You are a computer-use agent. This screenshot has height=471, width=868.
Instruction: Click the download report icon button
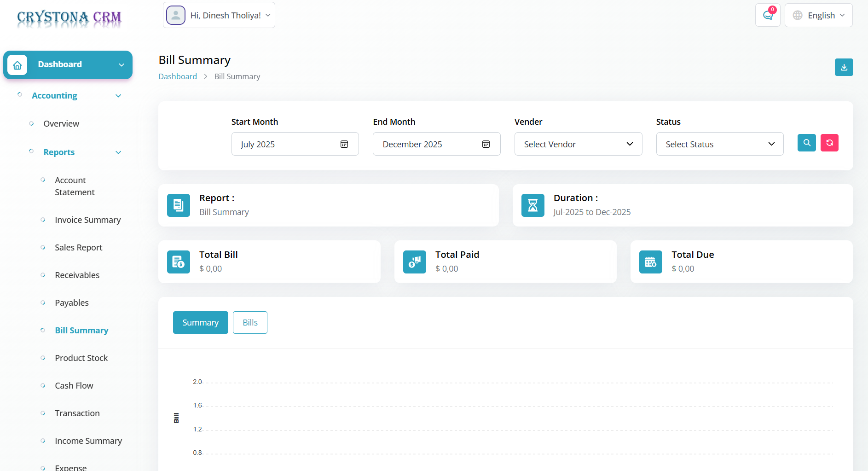pyautogui.click(x=844, y=67)
